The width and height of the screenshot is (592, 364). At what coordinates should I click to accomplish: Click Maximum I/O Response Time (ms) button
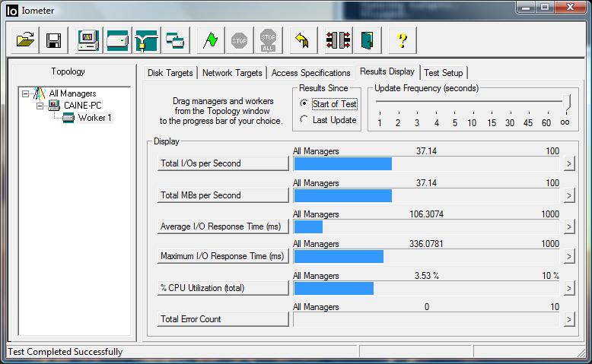pyautogui.click(x=223, y=256)
